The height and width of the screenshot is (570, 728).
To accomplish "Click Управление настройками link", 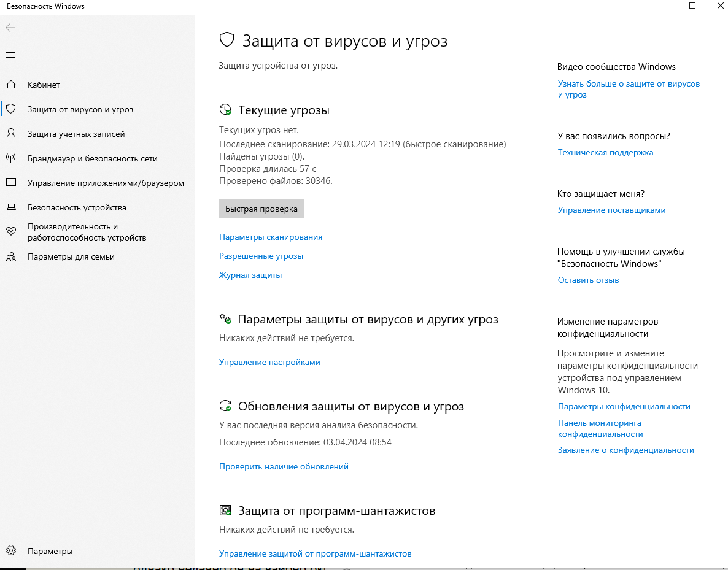I will (x=269, y=363).
